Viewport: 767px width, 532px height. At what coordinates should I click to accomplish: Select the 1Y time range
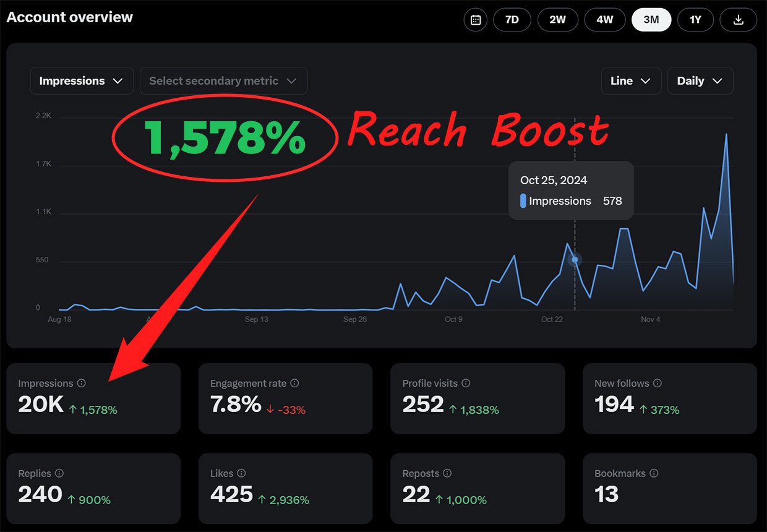tap(695, 20)
